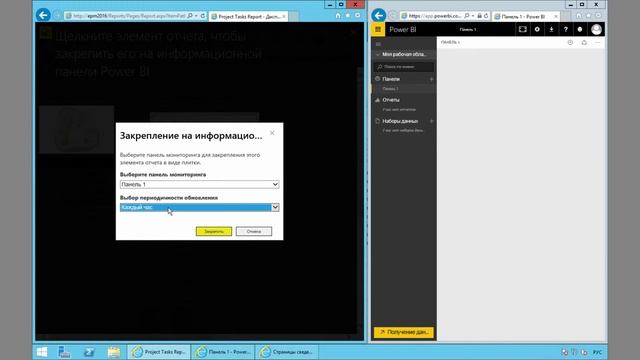This screenshot has height=360, width=640.
Task: Open the update frequency dropdown showing Каждый час
Action: [x=200, y=207]
